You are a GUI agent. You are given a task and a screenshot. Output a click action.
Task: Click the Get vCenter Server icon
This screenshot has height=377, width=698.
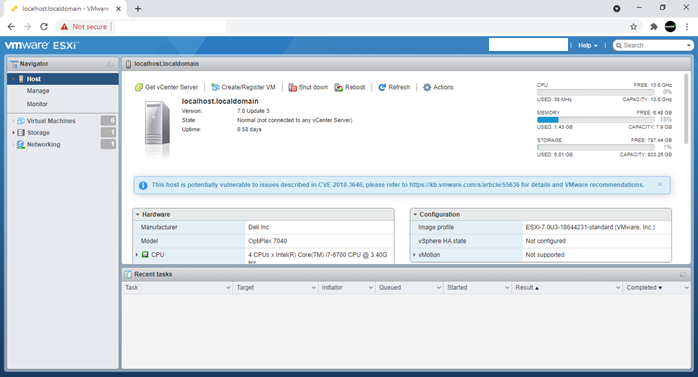click(x=139, y=87)
